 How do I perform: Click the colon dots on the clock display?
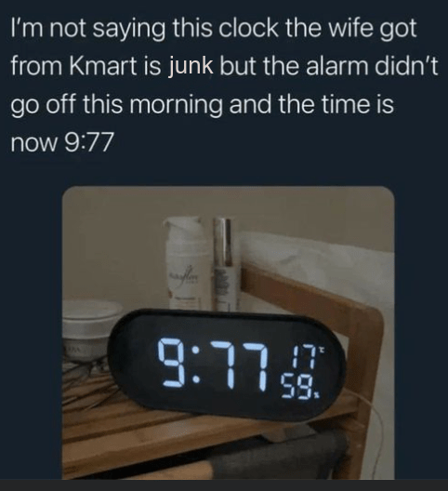tap(197, 365)
